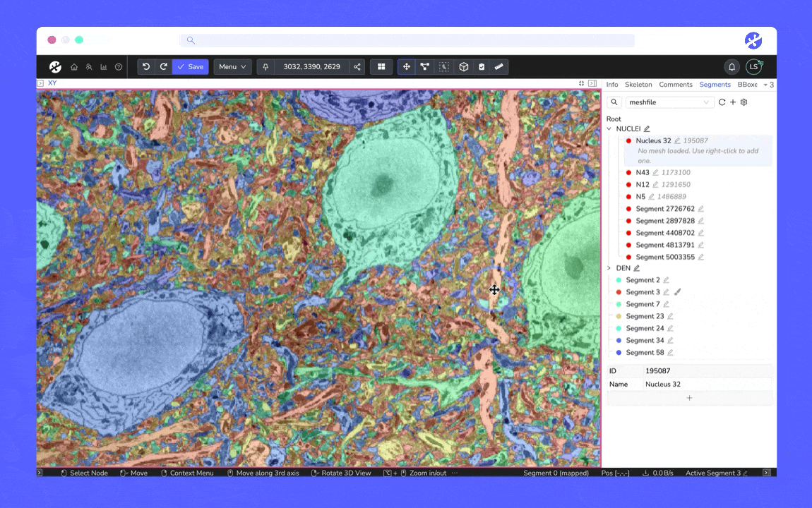
Task: Toggle maximize for the XY viewport
Action: [x=581, y=83]
